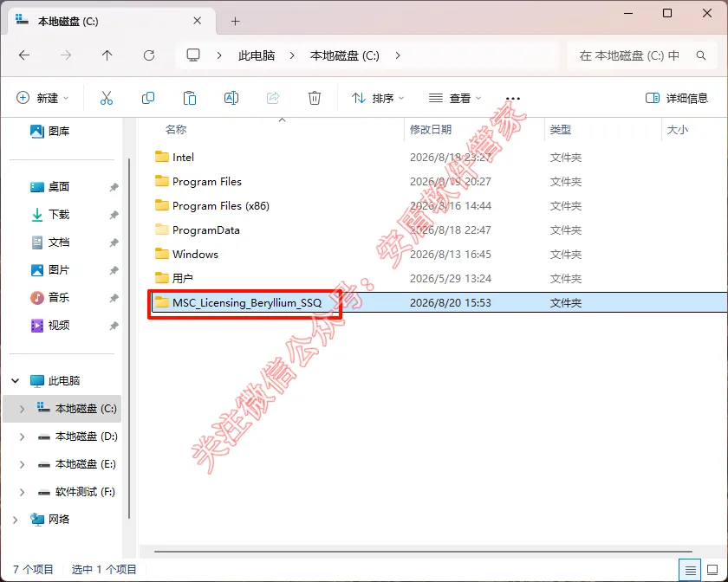728x582 pixels.
Task: Expand the 网络 tree node
Action: (x=16, y=520)
